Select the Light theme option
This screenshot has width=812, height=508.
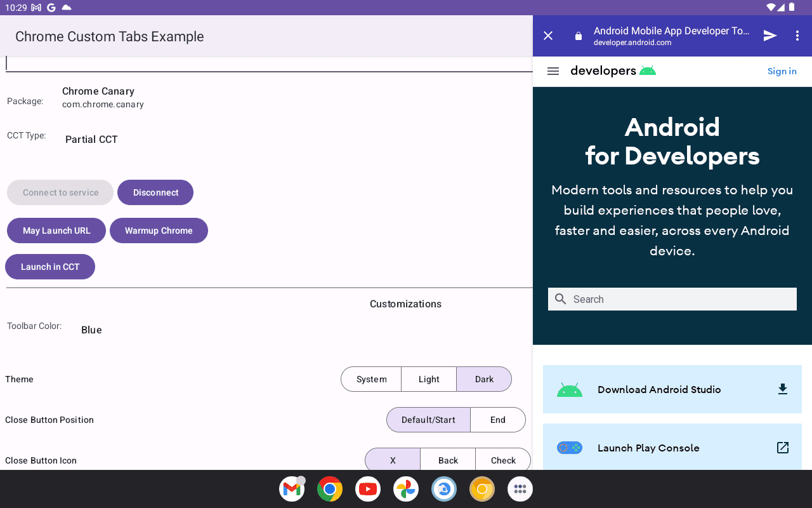coord(429,379)
